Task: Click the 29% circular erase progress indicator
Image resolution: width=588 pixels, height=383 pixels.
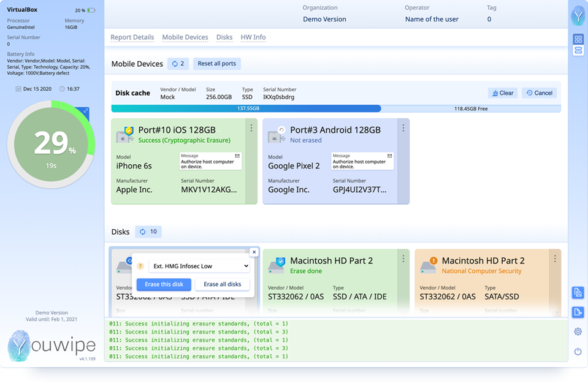Action: coord(51,144)
